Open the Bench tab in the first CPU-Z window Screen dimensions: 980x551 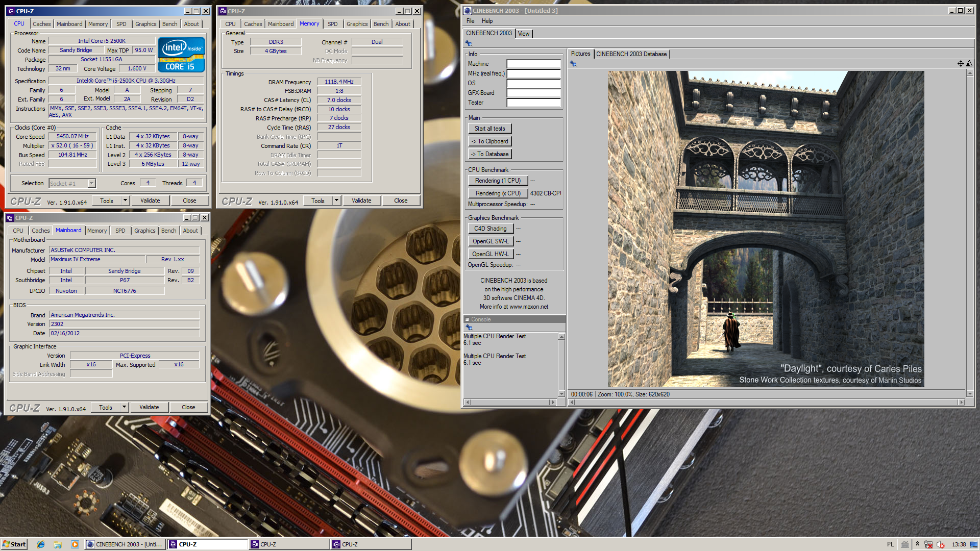tap(170, 24)
